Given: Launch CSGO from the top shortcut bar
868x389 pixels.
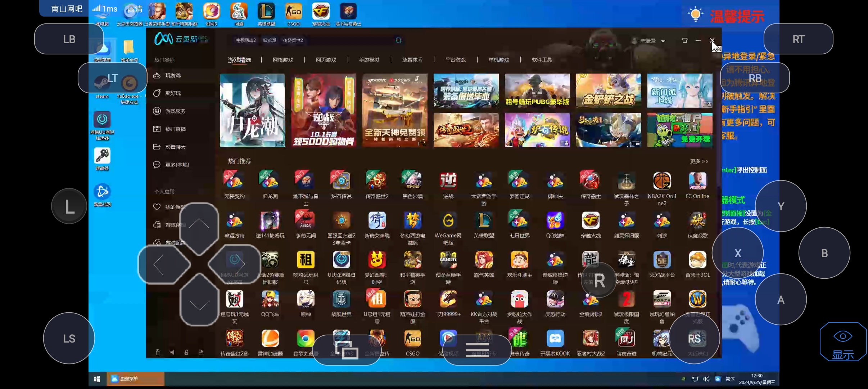Looking at the screenshot, I should point(294,14).
